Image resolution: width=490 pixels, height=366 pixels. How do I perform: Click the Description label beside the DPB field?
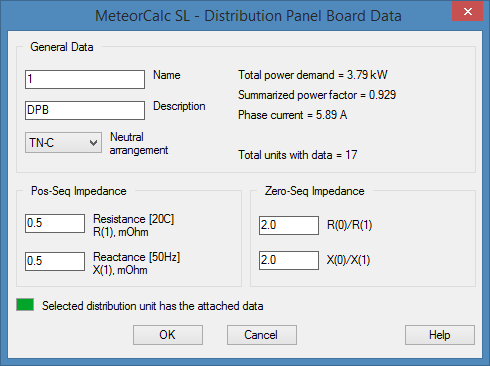(x=179, y=106)
